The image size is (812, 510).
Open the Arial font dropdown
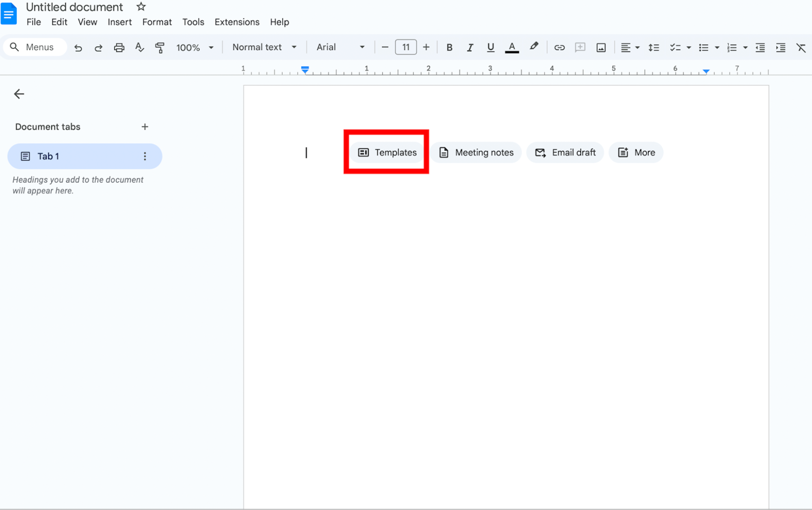(x=340, y=47)
